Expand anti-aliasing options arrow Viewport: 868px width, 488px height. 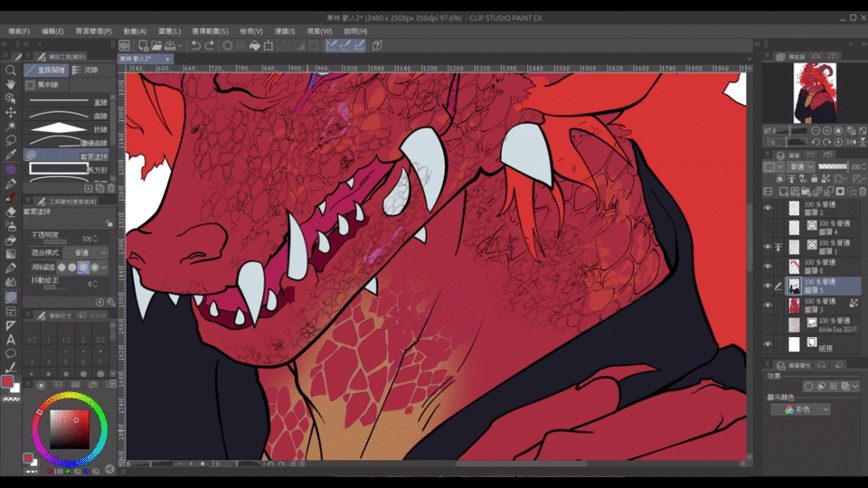104,267
